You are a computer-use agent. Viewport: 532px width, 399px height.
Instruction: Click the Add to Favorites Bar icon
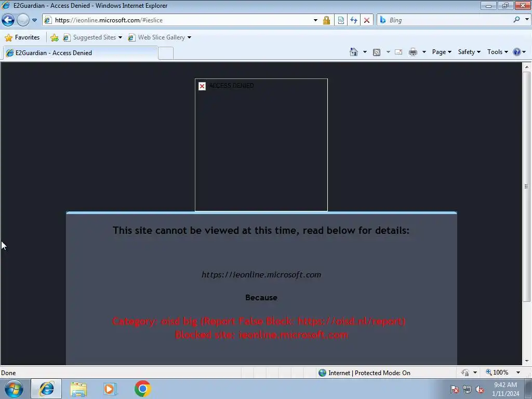point(54,37)
